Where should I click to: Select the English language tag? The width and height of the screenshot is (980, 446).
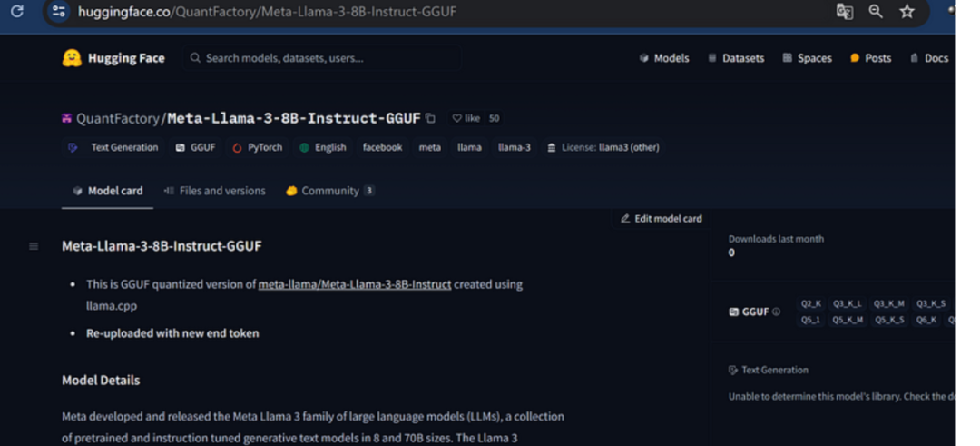322,148
